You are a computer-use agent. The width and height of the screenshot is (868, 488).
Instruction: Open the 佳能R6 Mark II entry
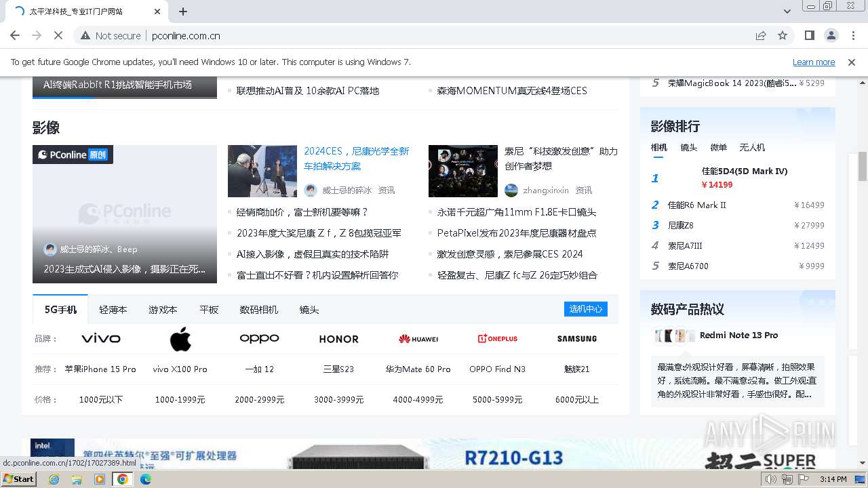697,205
